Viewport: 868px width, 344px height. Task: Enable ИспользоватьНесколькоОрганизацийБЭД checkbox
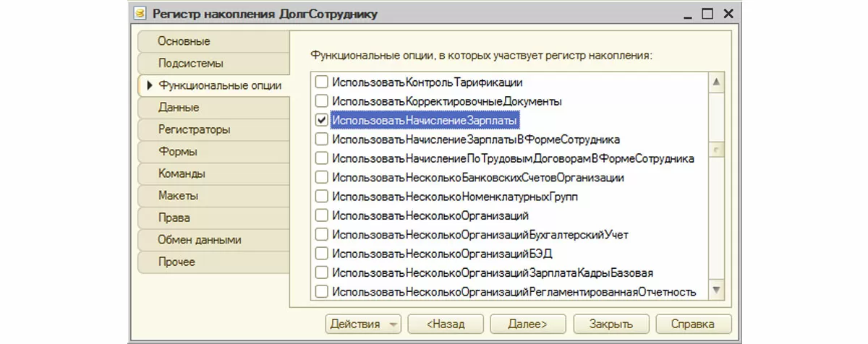click(322, 253)
